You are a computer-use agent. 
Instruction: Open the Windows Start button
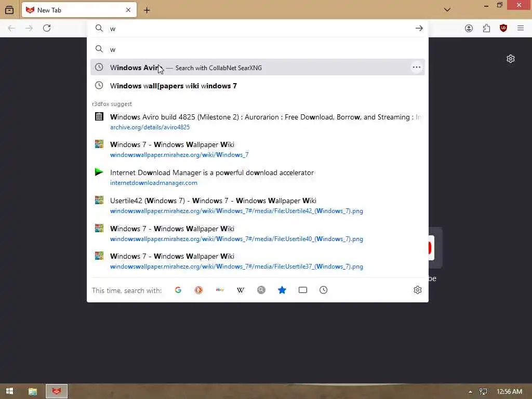9,391
